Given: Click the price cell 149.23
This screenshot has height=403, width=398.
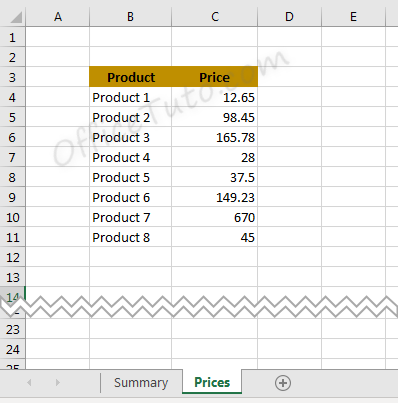Looking at the screenshot, I should pos(215,197).
